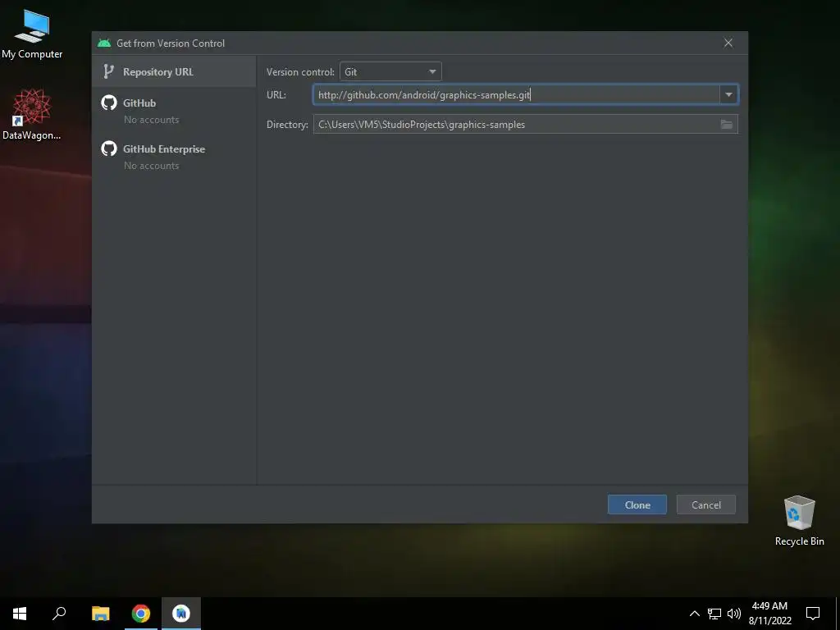Viewport: 840px width, 630px height.
Task: Select the My Computer desktop icon
Action: [32, 34]
